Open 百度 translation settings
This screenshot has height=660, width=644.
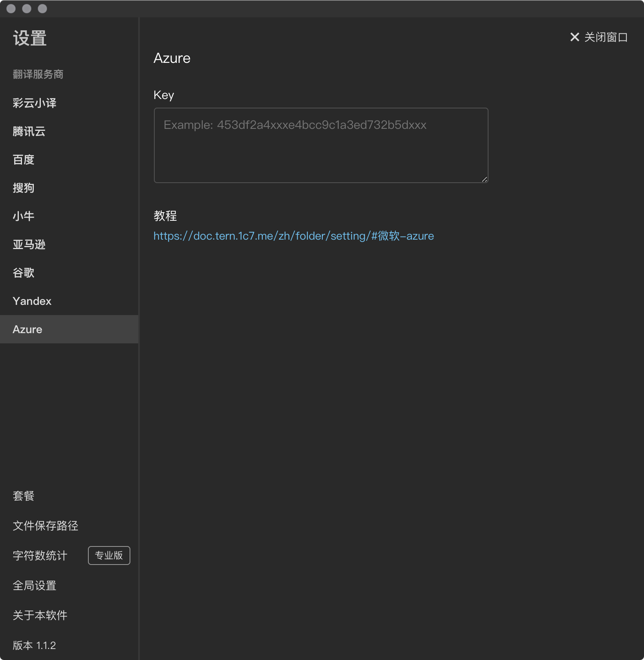(x=24, y=160)
